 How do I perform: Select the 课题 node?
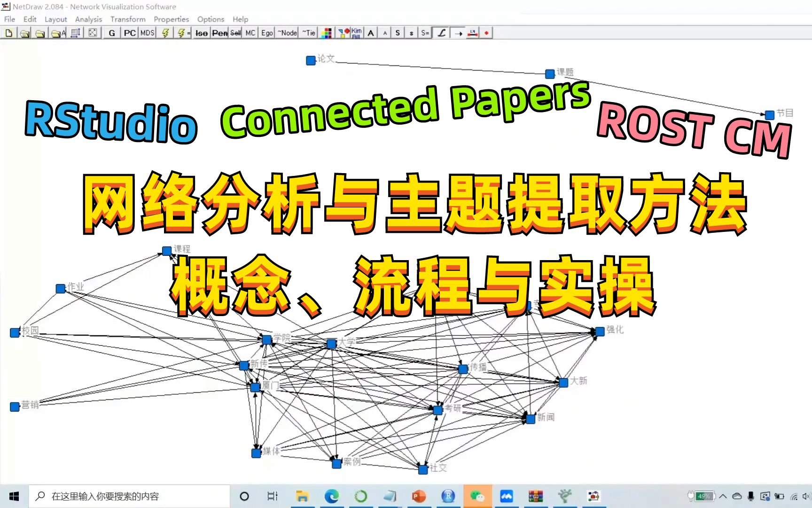(550, 74)
